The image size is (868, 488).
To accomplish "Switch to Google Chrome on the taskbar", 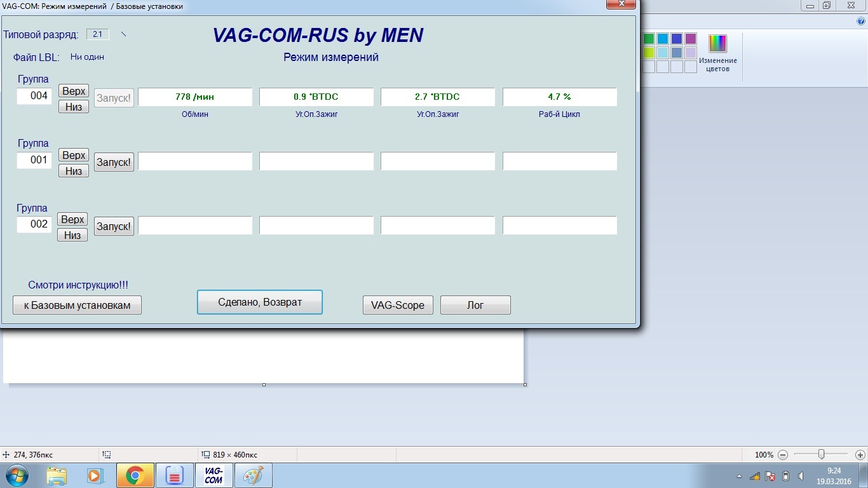I will pos(135,475).
